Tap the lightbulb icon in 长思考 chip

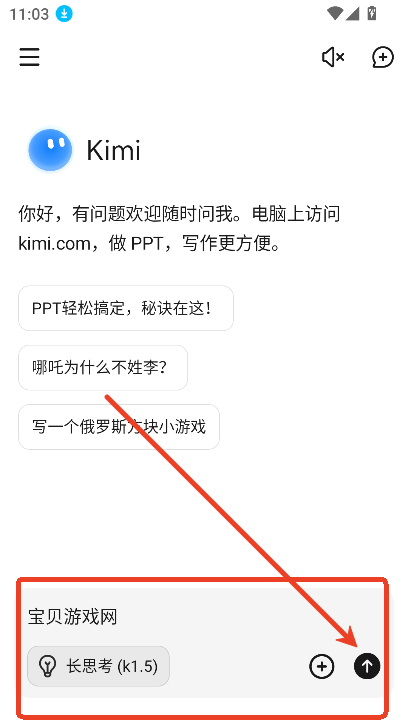tap(48, 666)
